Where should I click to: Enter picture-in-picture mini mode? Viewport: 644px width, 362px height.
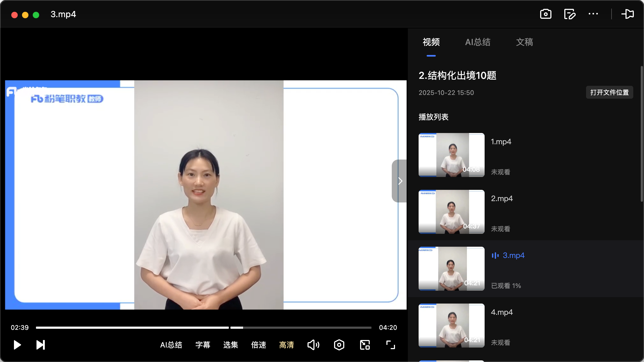click(364, 345)
